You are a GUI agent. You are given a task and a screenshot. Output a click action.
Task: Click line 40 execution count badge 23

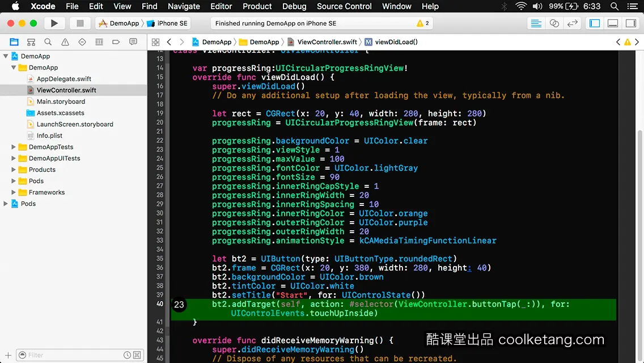179,305
